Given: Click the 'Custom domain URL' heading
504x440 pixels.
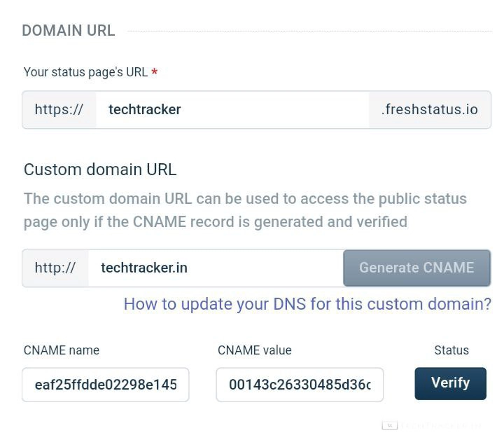Looking at the screenshot, I should click(100, 170).
